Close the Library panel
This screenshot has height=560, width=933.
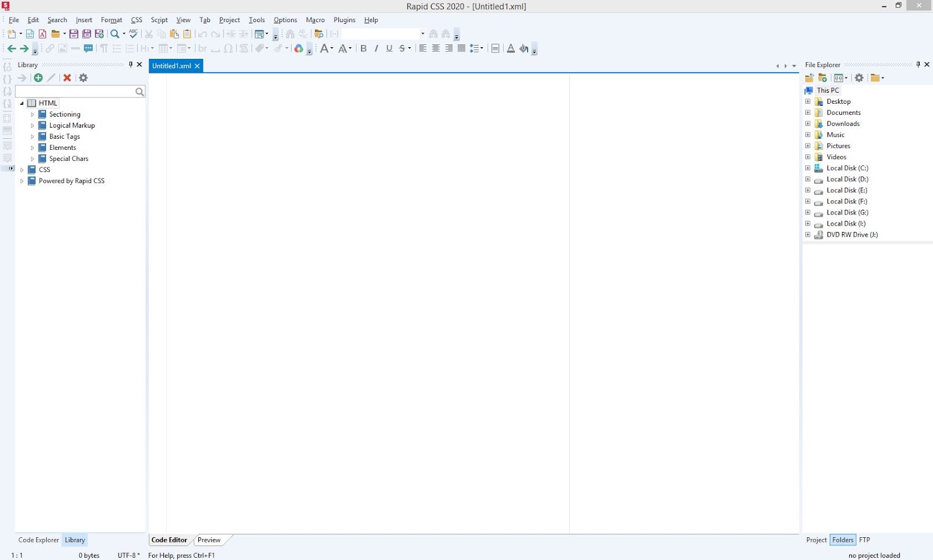[x=139, y=65]
